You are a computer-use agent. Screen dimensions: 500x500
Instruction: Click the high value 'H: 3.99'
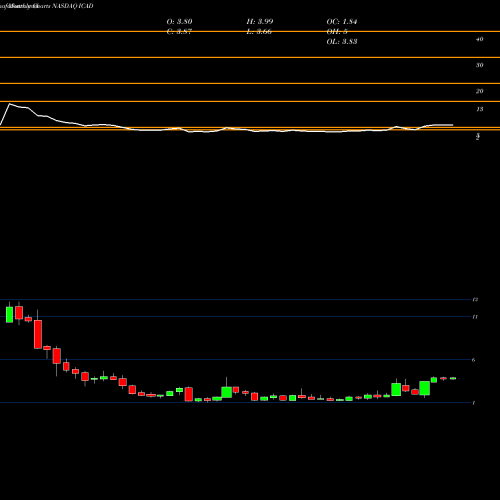pyautogui.click(x=260, y=22)
